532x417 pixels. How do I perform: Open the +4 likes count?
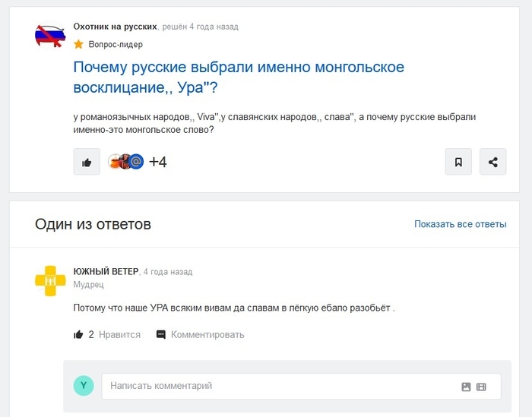coord(157,162)
